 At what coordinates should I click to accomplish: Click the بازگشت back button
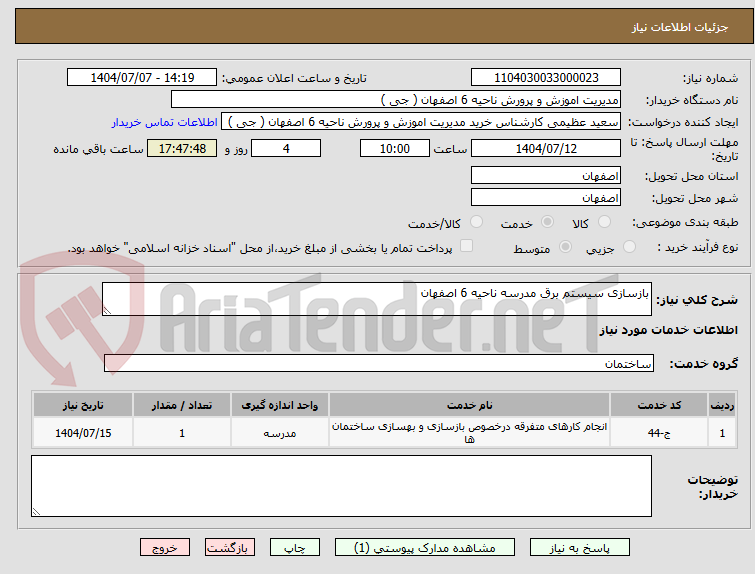click(x=230, y=548)
